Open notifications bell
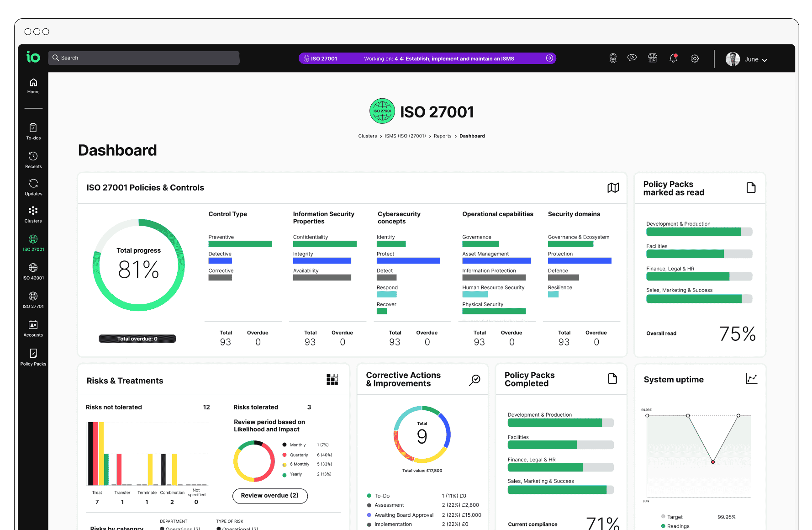The image size is (812, 530). (673, 58)
